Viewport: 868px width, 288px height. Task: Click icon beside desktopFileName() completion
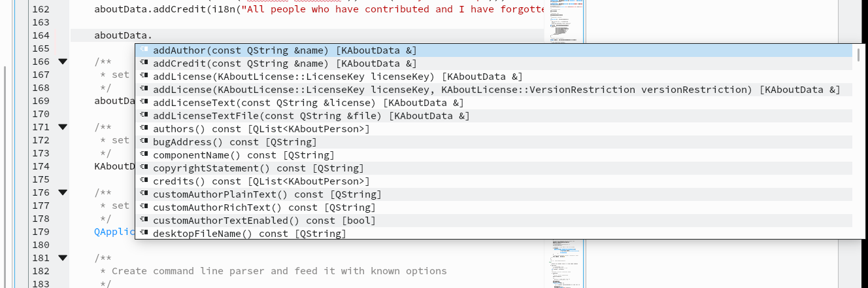[144, 234]
